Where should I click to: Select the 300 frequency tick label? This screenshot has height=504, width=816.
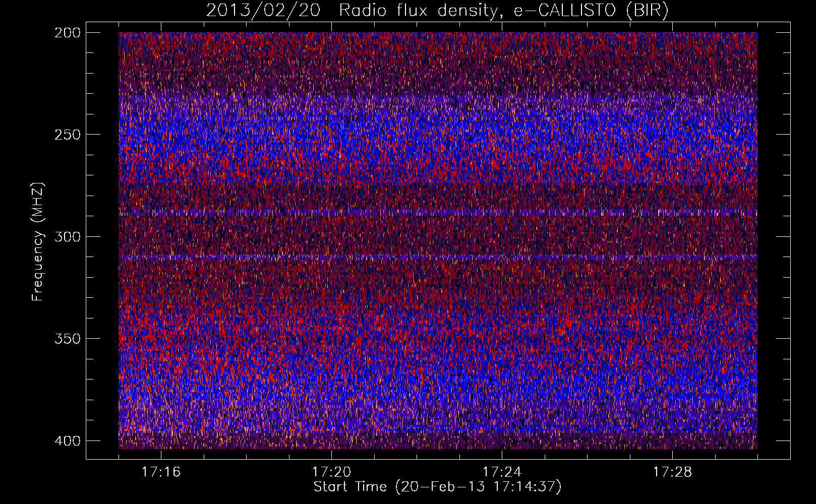click(68, 236)
